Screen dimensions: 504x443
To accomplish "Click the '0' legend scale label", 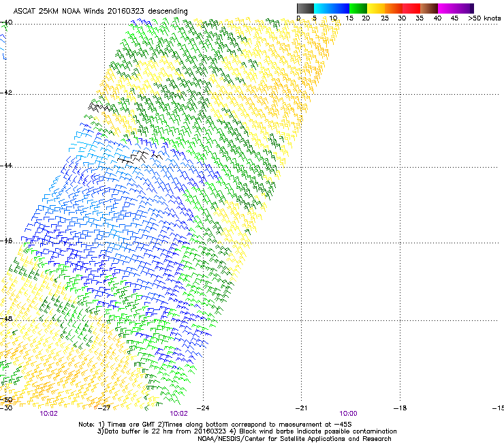I will click(x=298, y=18).
